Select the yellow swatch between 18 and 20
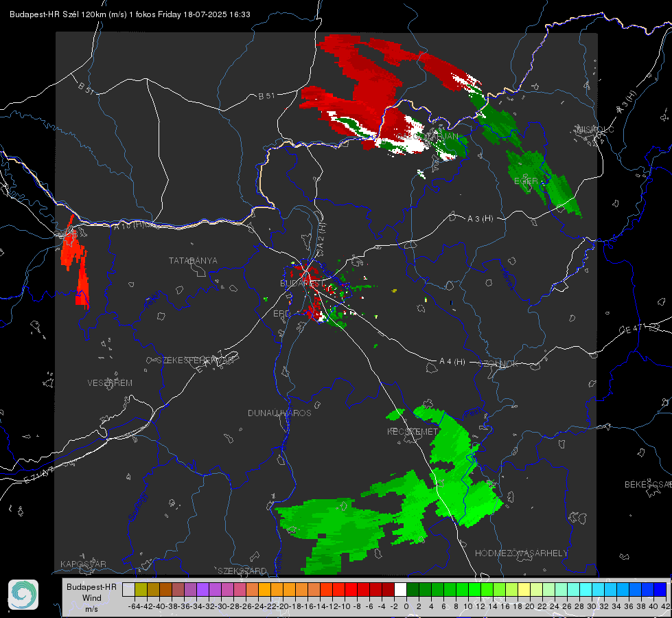This screenshot has width=672, height=618. 524,589
